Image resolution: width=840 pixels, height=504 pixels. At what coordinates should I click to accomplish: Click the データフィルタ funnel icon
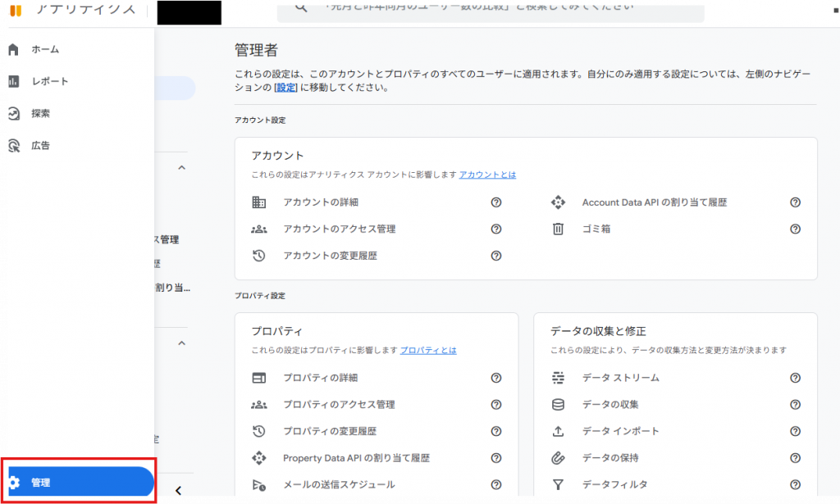pyautogui.click(x=558, y=484)
